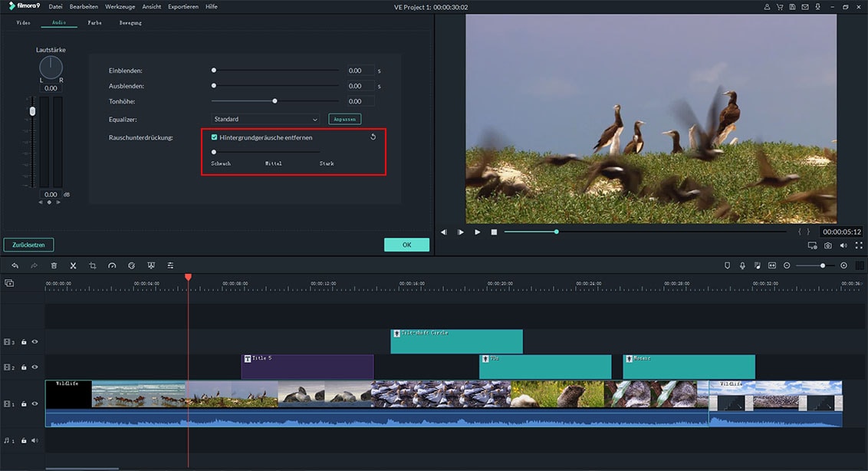
Task: Click the green screen icon in the toolbar
Action: [150, 265]
